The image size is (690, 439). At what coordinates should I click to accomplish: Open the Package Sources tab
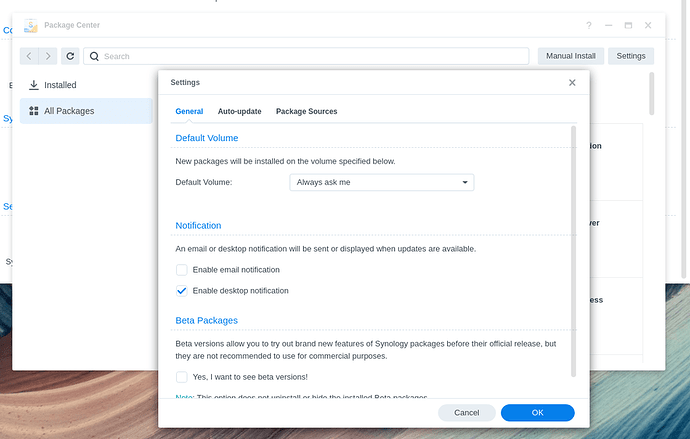point(306,112)
